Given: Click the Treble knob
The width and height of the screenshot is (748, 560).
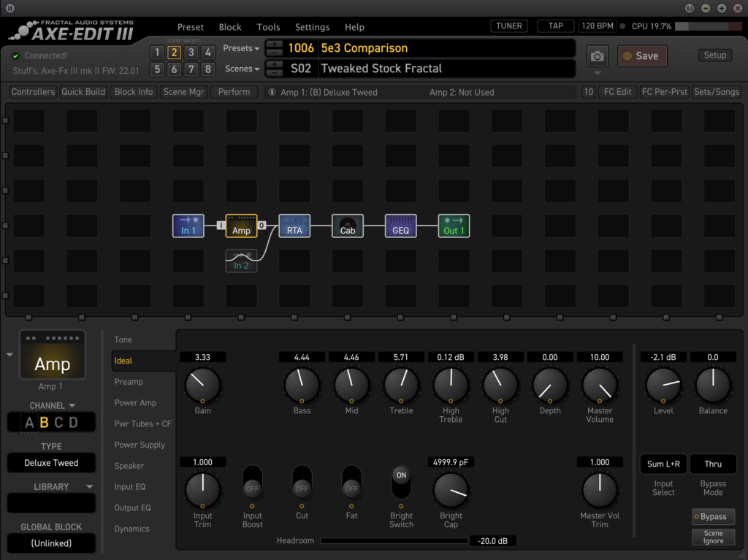Looking at the screenshot, I should [401, 385].
